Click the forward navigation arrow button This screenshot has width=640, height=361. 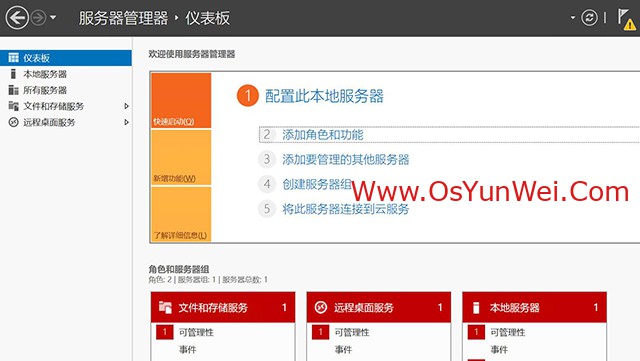click(38, 18)
